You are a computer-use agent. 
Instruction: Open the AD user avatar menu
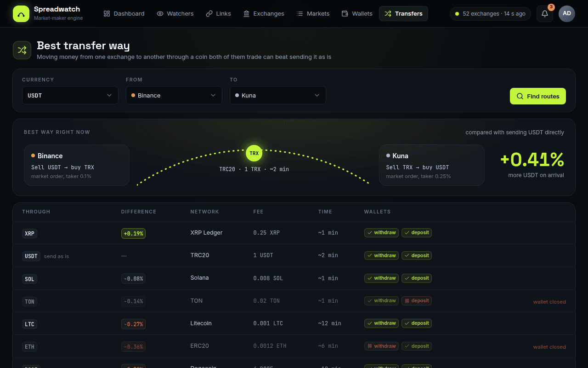pyautogui.click(x=567, y=14)
